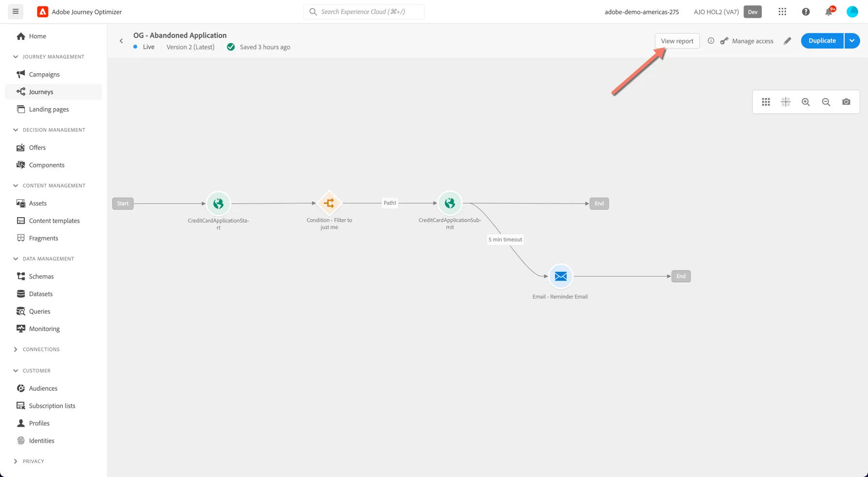Open the user profile avatar

852,12
